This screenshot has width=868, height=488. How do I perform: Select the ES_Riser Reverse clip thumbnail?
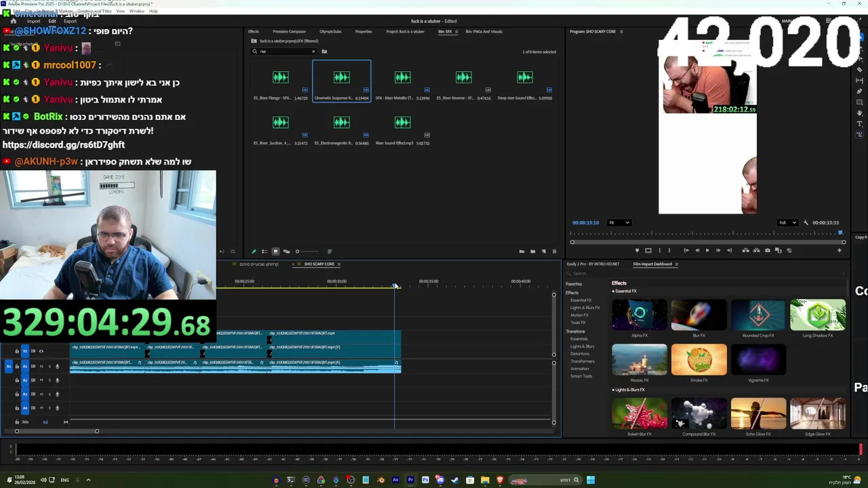click(463, 77)
